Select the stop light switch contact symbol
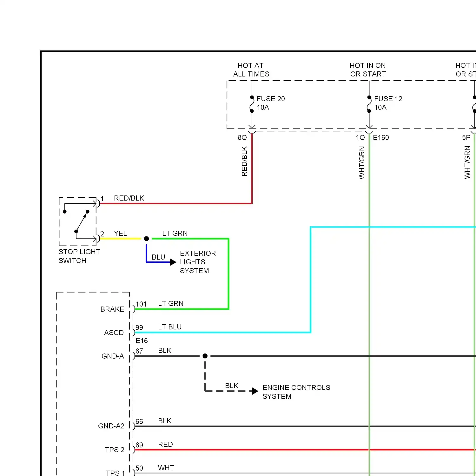 78,221
